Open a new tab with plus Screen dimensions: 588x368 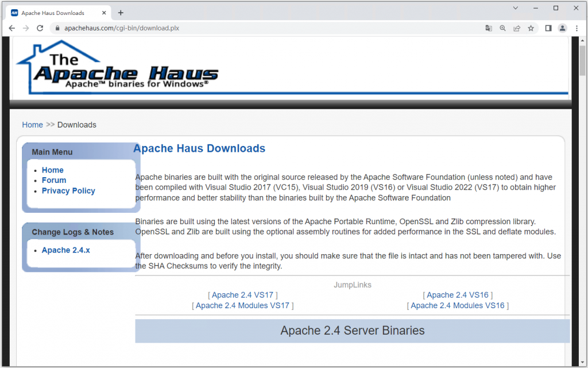click(121, 13)
